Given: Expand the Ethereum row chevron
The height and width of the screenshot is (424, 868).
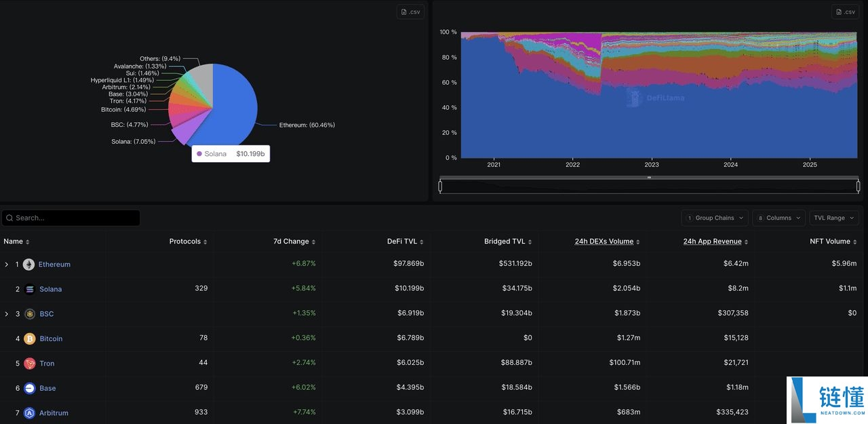Looking at the screenshot, I should (x=7, y=265).
